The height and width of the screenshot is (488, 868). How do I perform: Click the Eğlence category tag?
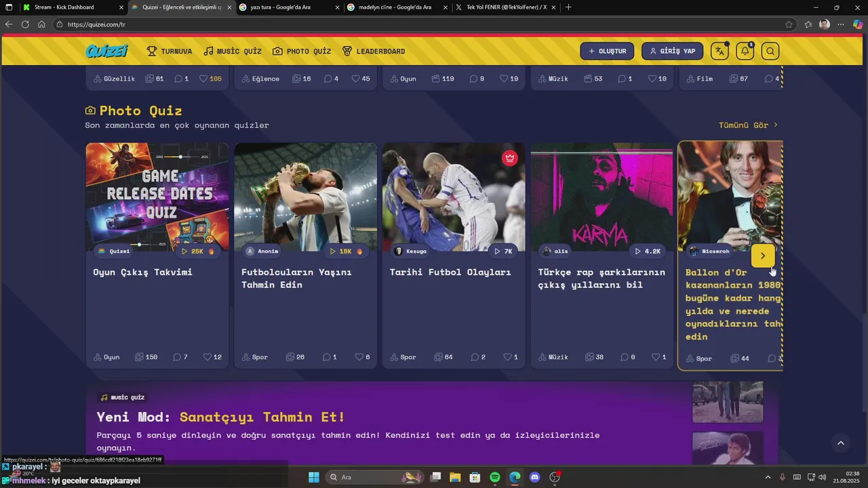pos(260,79)
